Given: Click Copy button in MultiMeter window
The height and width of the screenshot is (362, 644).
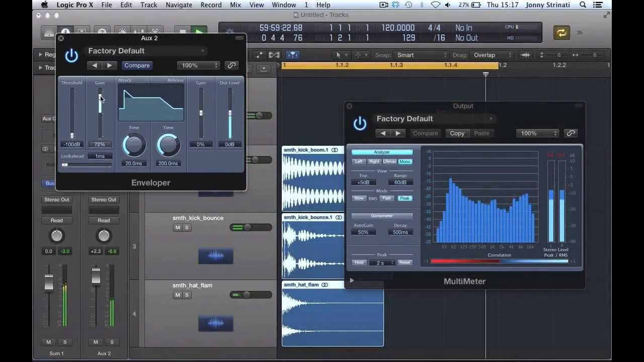Looking at the screenshot, I should pos(457,133).
